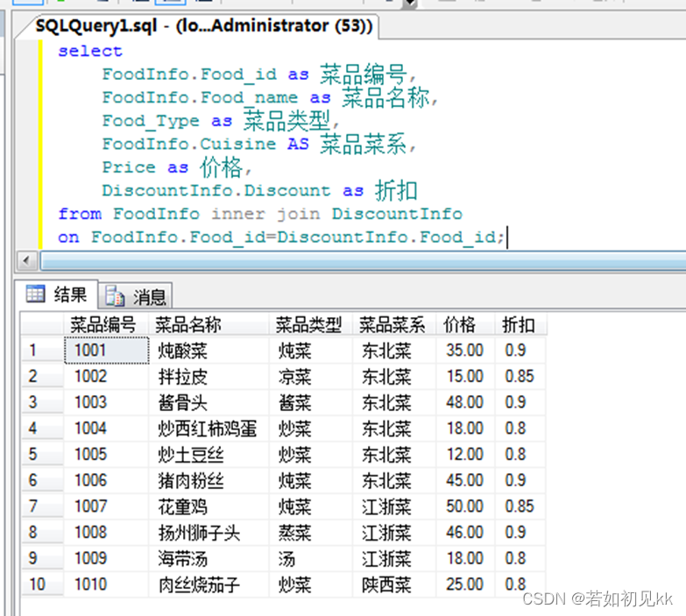Click the 酱菜 type cell

[311, 402]
